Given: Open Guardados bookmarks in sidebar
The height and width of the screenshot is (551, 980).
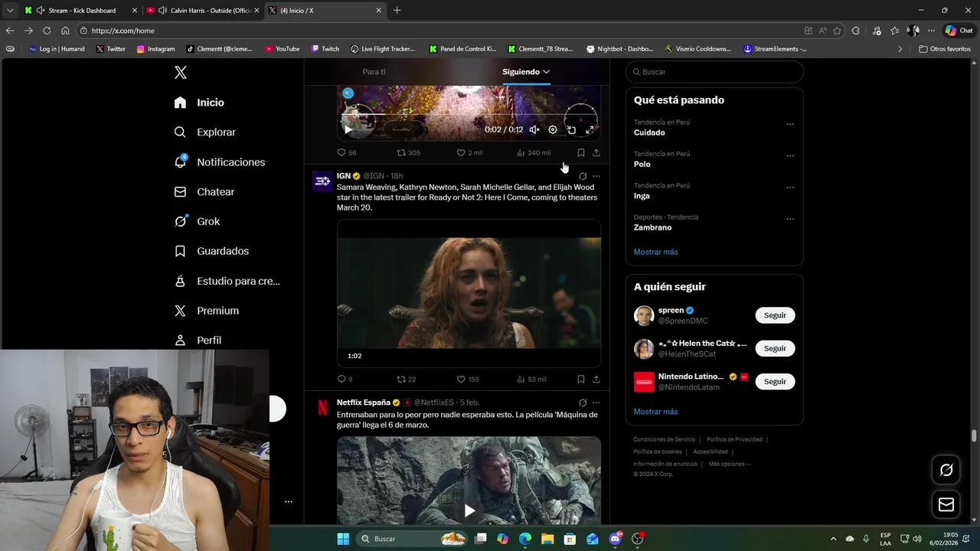Looking at the screenshot, I should 211,251.
